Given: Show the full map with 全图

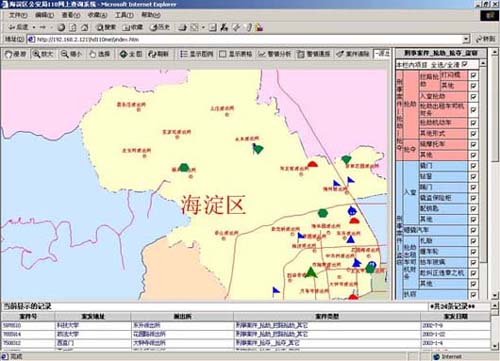Looking at the screenshot, I should (x=131, y=54).
